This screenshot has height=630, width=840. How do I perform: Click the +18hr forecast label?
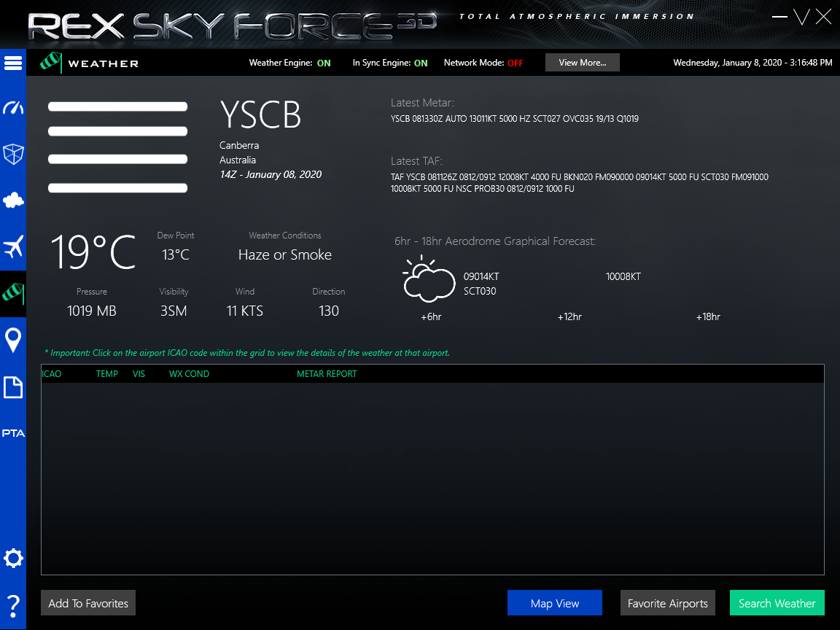point(708,316)
